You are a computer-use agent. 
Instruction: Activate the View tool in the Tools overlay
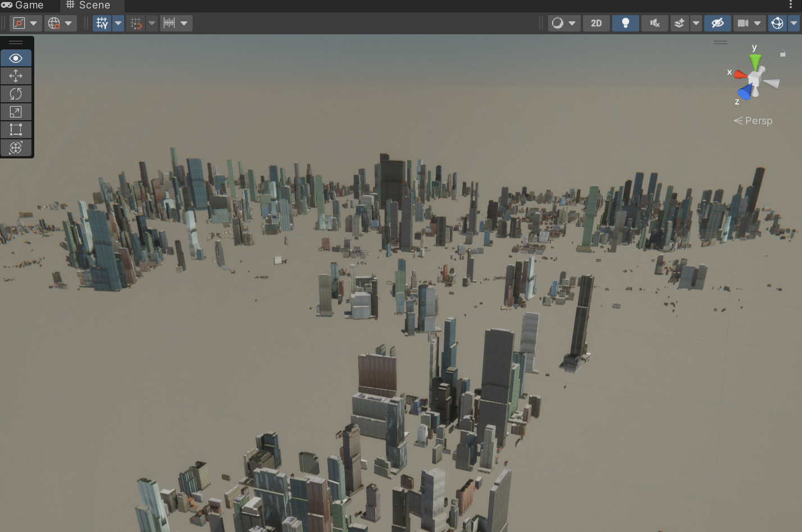pos(16,58)
